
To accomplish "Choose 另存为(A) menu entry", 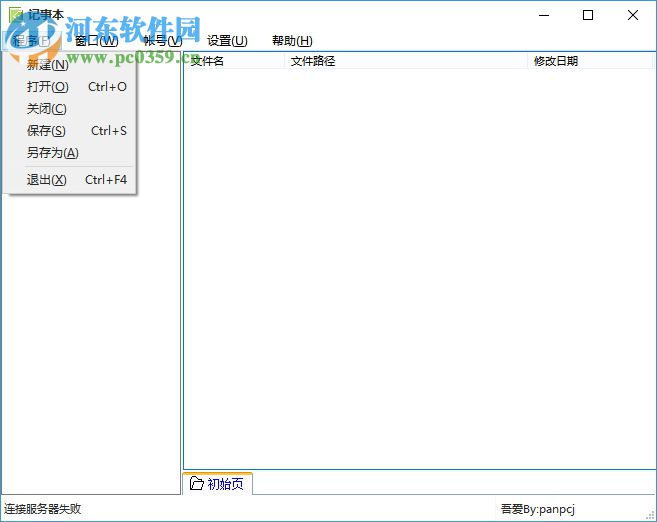I will pos(70,152).
